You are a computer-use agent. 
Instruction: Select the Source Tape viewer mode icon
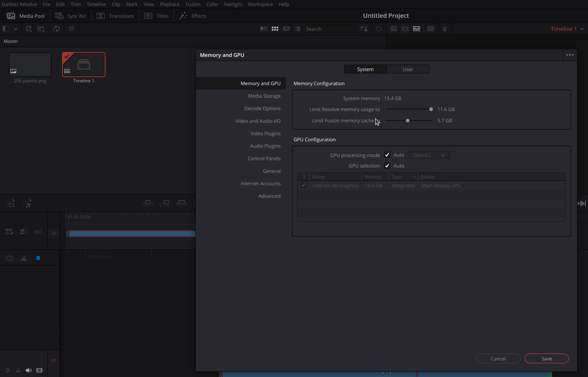click(x=405, y=29)
